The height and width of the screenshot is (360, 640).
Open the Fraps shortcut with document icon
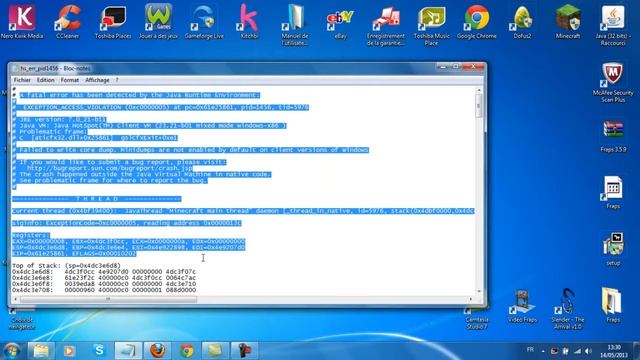click(613, 192)
